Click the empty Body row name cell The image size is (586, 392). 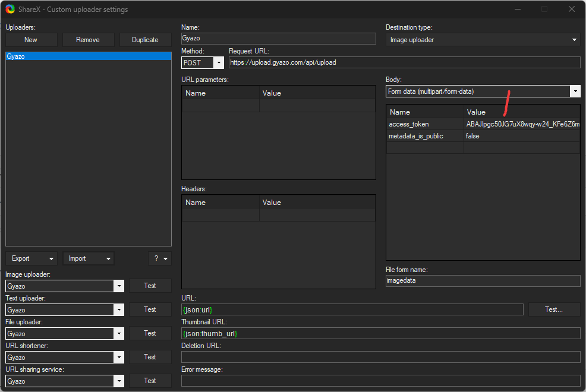coord(425,148)
